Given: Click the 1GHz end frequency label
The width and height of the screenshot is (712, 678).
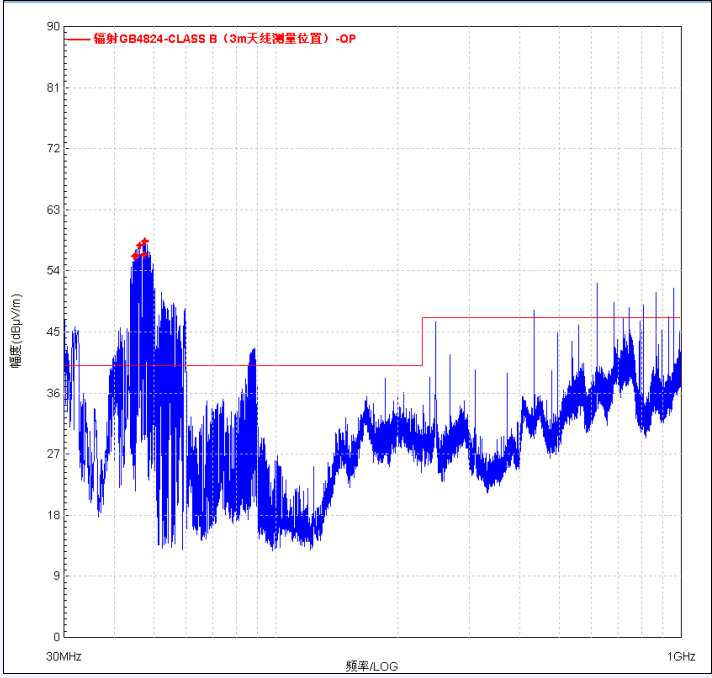Looking at the screenshot, I should pos(681,656).
